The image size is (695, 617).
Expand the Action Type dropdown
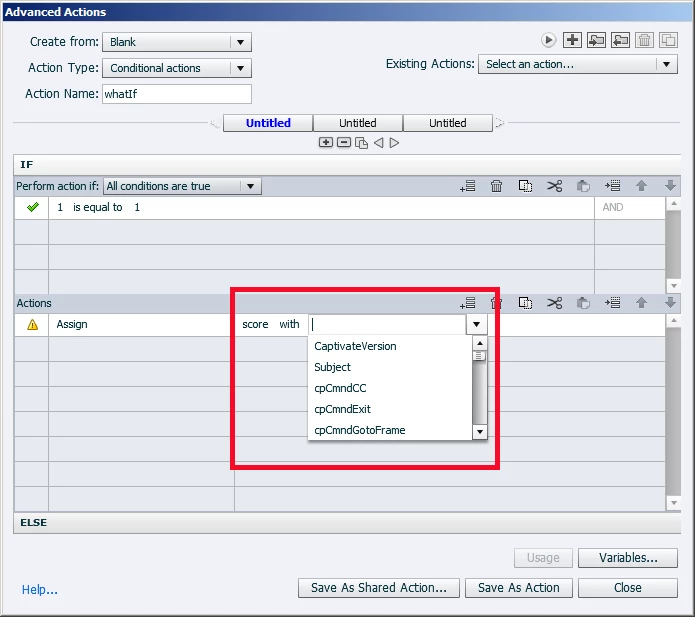pyautogui.click(x=177, y=68)
